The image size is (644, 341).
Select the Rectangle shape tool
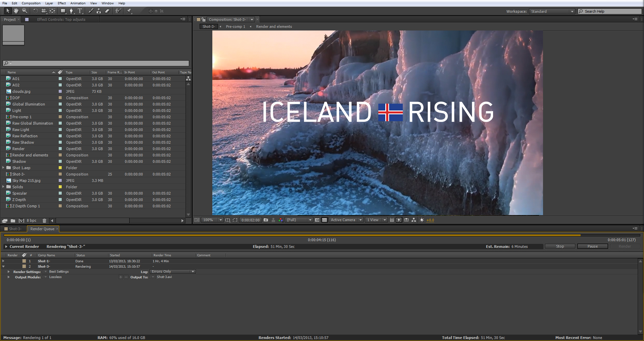[x=63, y=11]
